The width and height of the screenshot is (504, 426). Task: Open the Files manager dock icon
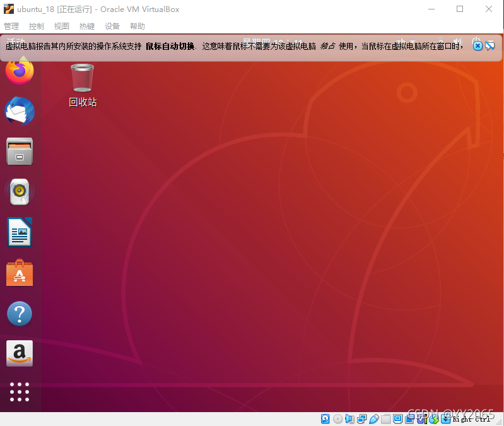(x=20, y=151)
